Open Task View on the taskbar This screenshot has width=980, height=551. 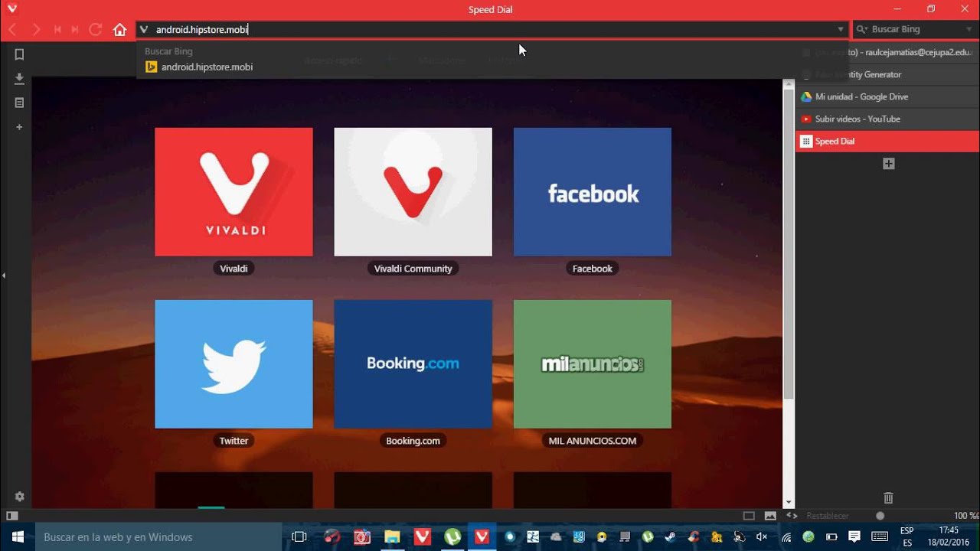[x=299, y=536]
